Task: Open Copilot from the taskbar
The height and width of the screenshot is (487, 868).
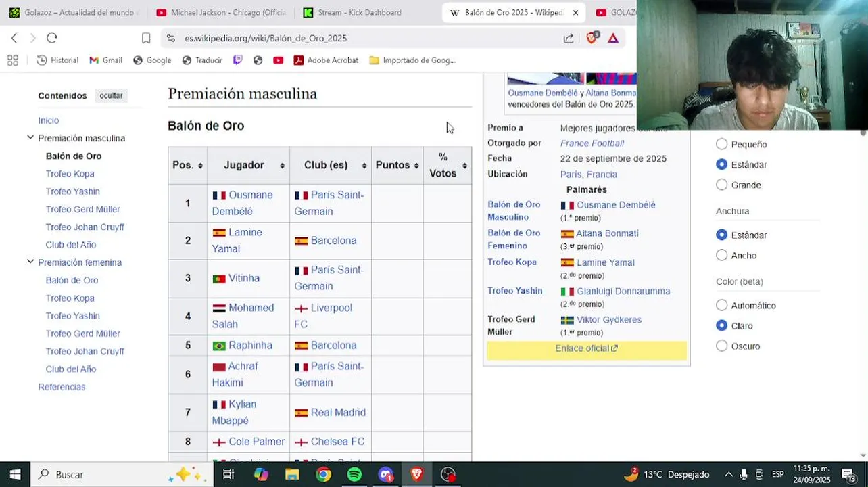Action: point(261,474)
